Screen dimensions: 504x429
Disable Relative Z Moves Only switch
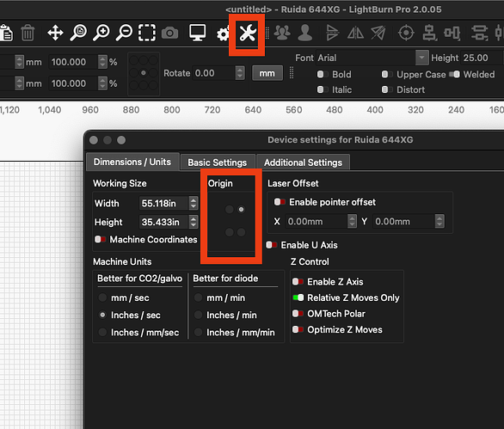click(x=298, y=297)
